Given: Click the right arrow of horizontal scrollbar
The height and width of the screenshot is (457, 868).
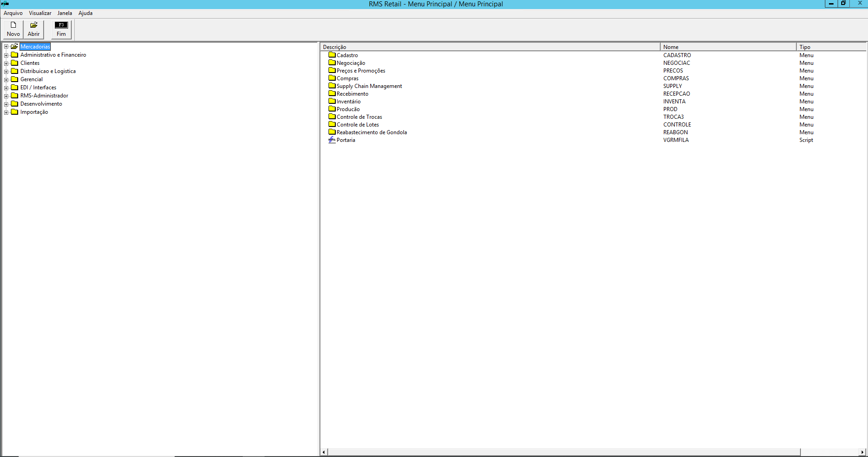Looking at the screenshot, I should coord(863,452).
